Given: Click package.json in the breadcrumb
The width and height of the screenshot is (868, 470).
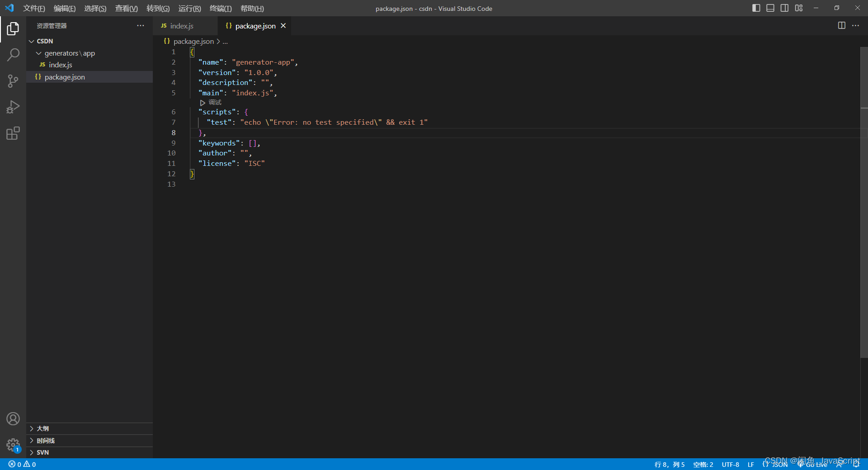Looking at the screenshot, I should tap(193, 42).
